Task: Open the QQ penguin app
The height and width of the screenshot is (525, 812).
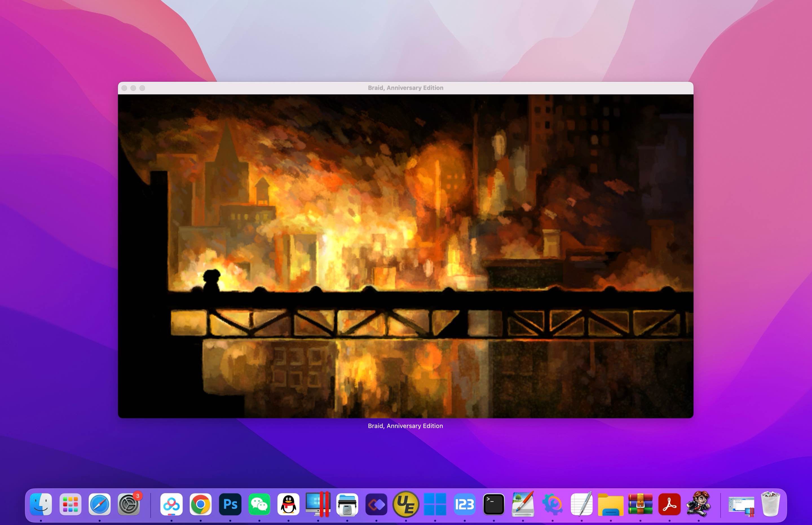Action: pos(288,504)
